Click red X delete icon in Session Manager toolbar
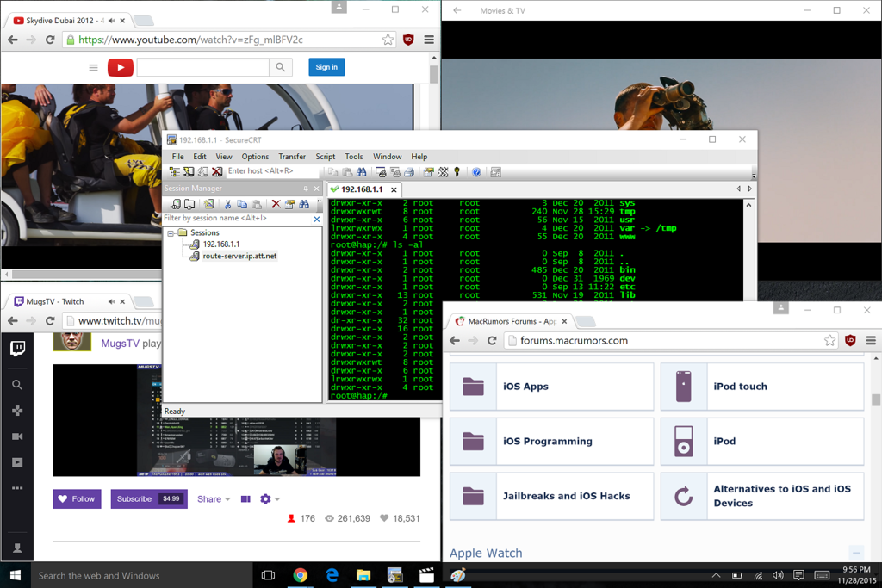This screenshot has height=588, width=882. click(276, 204)
